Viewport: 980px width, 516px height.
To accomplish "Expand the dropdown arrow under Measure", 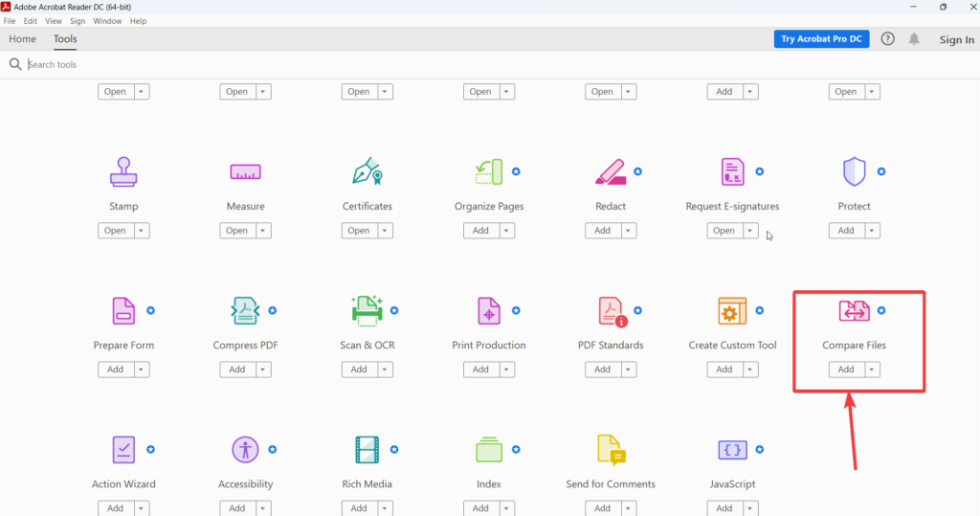I will (263, 230).
